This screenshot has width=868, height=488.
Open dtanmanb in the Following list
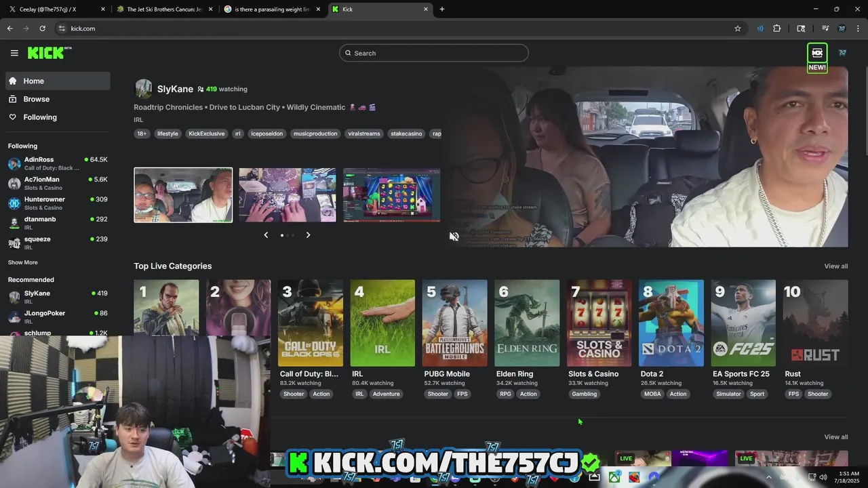[x=58, y=223]
